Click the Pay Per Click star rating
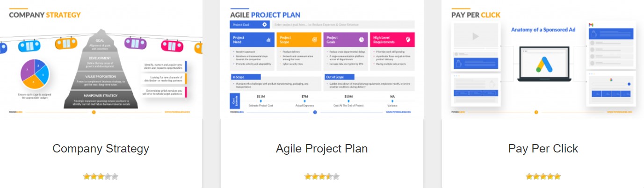Viewport: 644px width, 188px height. pyautogui.click(x=543, y=177)
